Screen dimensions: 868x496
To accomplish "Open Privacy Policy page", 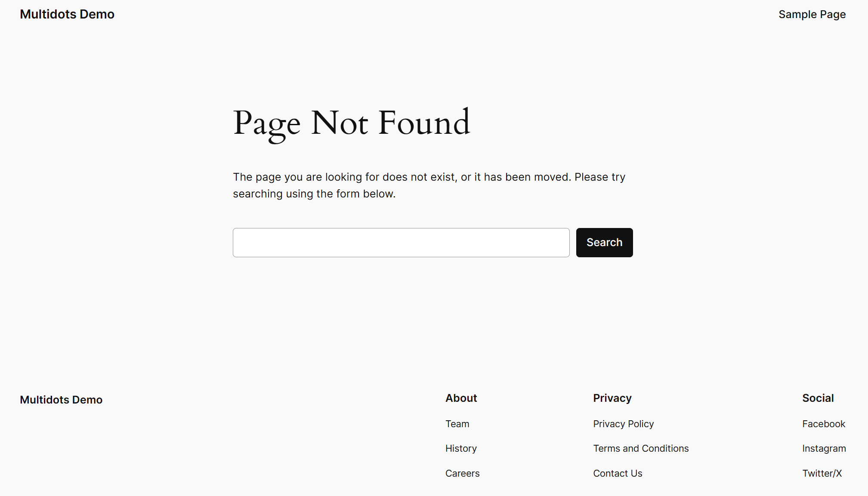I will (623, 423).
